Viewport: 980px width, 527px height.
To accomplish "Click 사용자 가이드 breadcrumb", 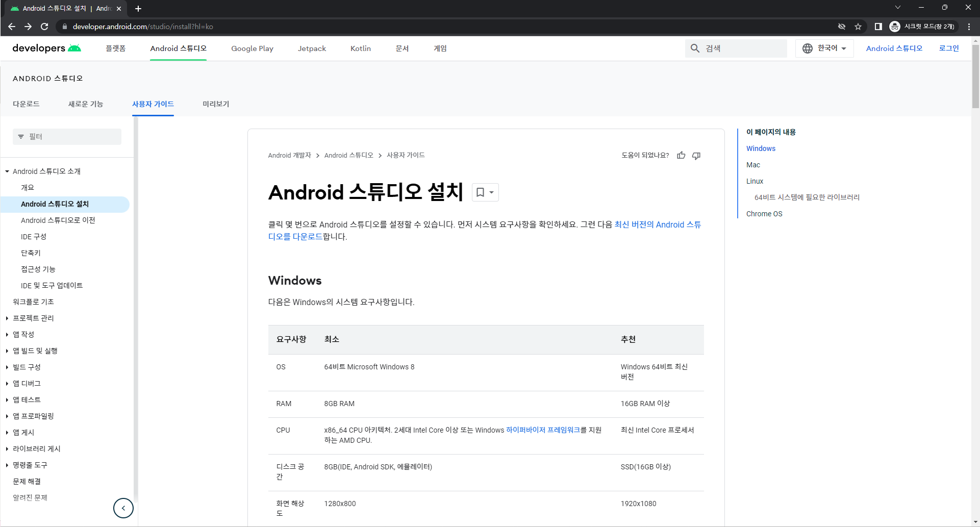I will coord(406,156).
